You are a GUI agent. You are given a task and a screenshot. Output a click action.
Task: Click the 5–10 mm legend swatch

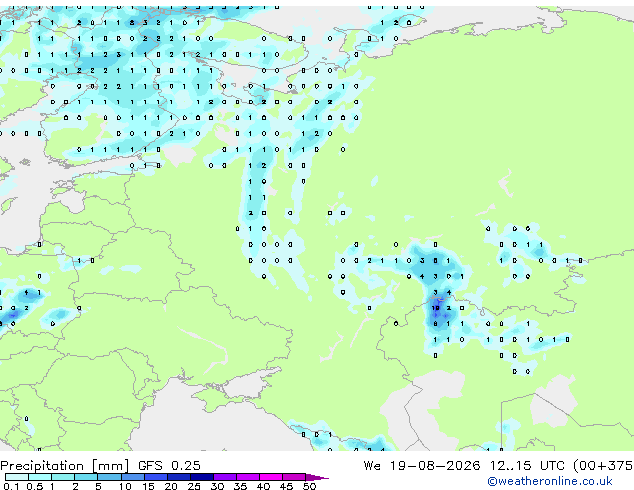pos(110,477)
